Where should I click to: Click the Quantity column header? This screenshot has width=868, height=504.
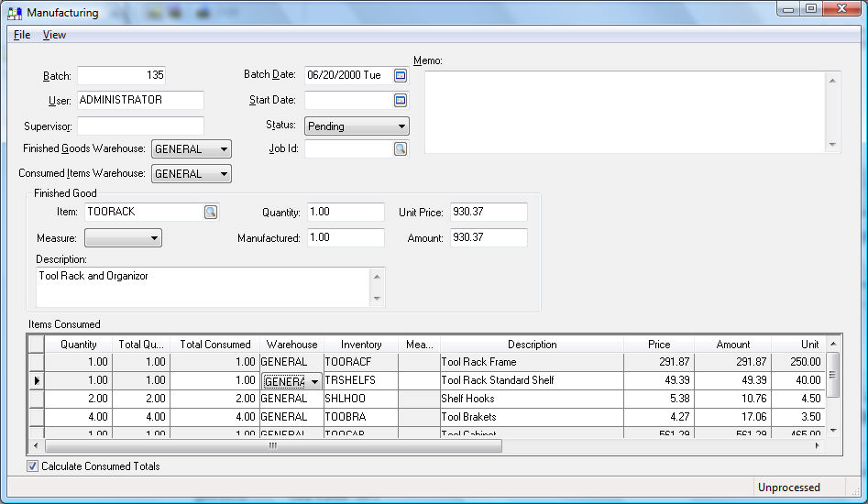tap(79, 345)
